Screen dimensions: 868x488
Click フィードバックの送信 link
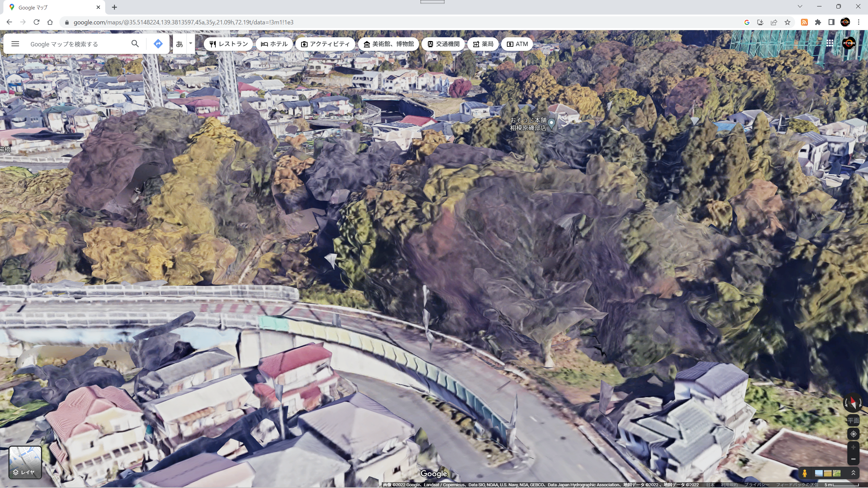[797, 485]
